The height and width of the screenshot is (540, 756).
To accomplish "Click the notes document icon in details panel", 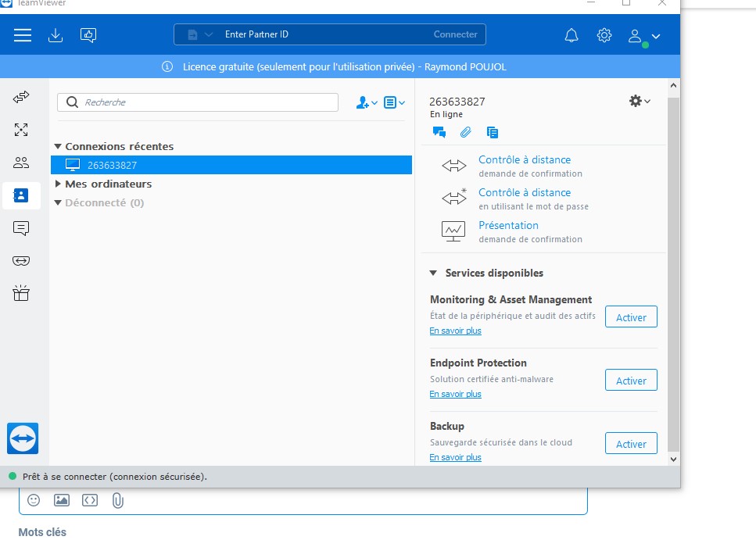I will (493, 132).
